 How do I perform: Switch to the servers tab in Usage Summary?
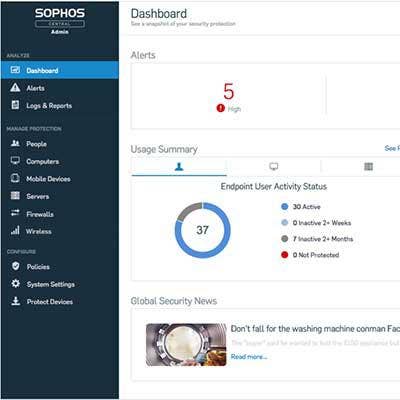(368, 166)
